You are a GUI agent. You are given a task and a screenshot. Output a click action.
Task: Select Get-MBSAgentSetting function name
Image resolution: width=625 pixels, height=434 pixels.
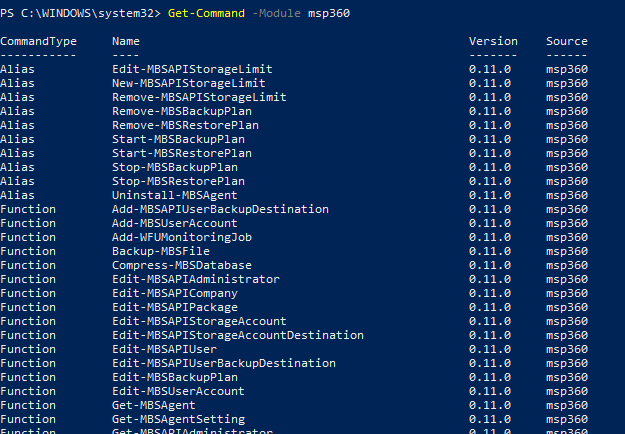(178, 419)
